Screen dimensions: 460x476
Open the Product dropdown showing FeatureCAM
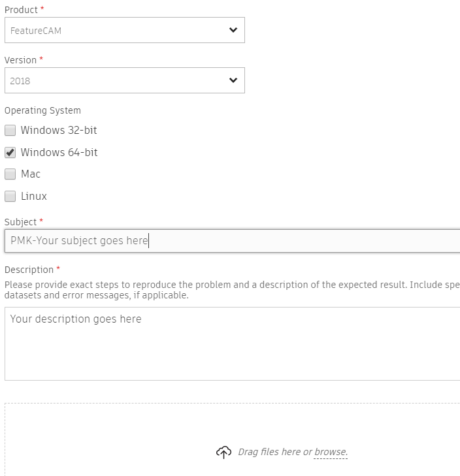[x=124, y=30]
